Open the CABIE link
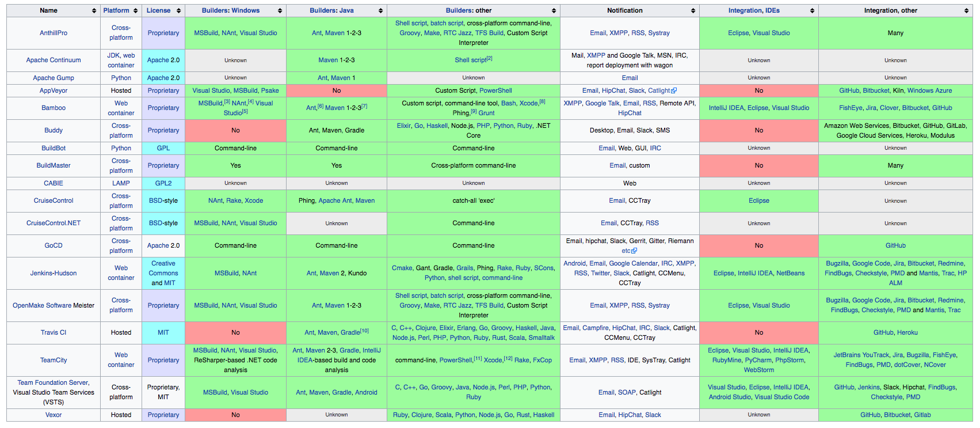This screenshot has height=428, width=980. click(54, 183)
